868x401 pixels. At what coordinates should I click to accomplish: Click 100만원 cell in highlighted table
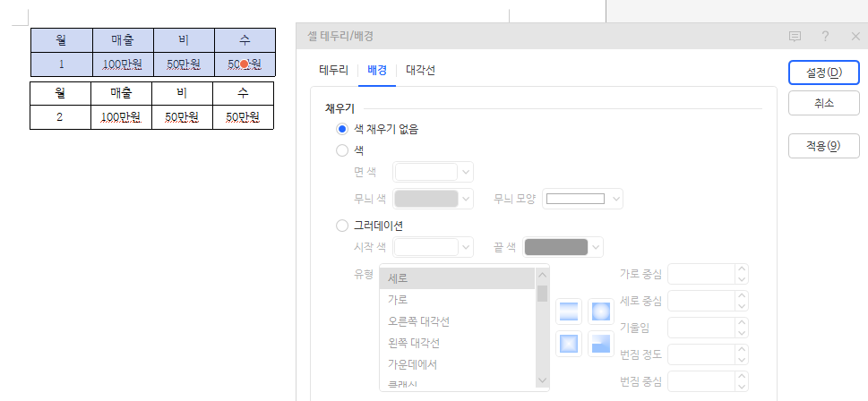(123, 64)
